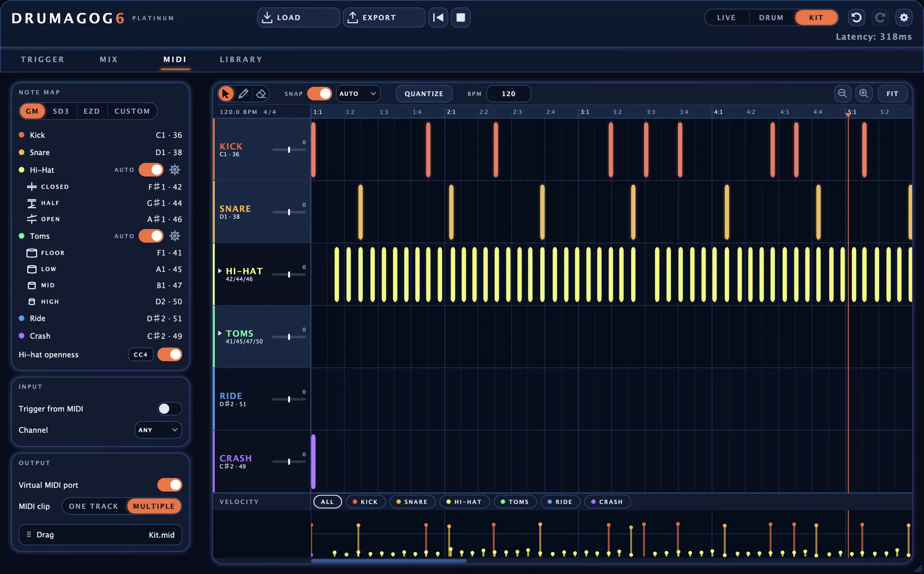
Task: Click the playhead marker at 5:1
Action: coord(848,114)
